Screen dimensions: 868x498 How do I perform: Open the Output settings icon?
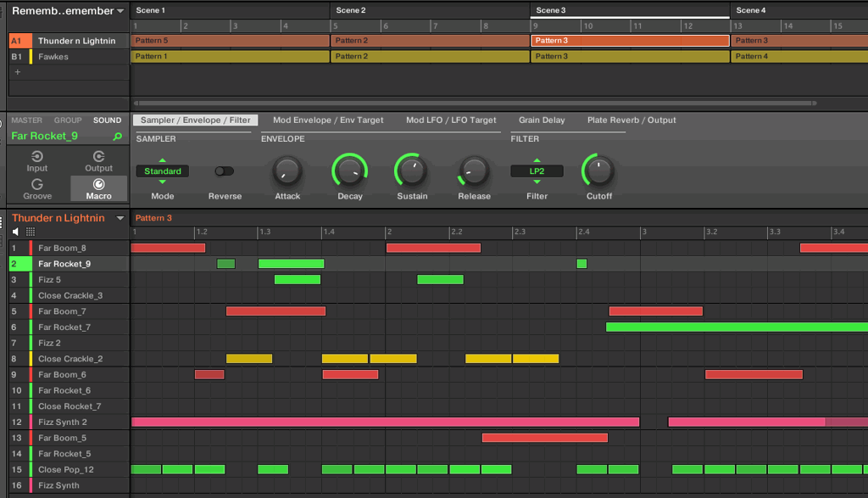(x=98, y=157)
